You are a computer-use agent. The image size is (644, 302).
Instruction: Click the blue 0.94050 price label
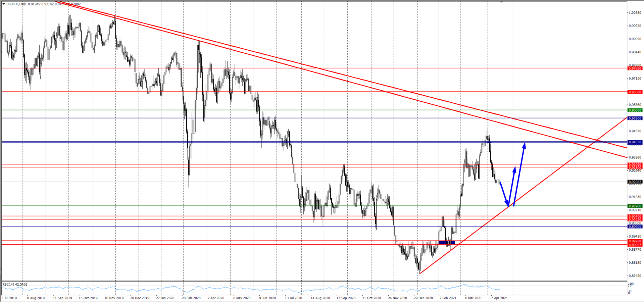tap(635, 142)
